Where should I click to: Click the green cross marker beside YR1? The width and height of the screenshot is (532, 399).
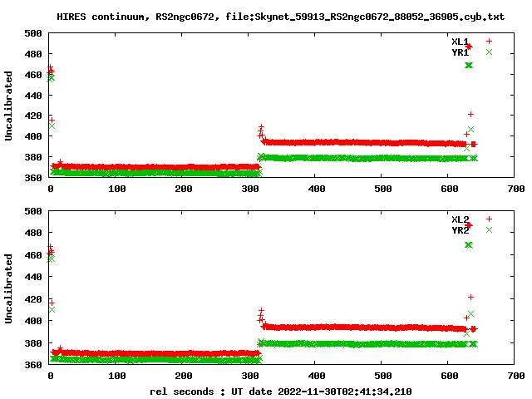(x=489, y=52)
